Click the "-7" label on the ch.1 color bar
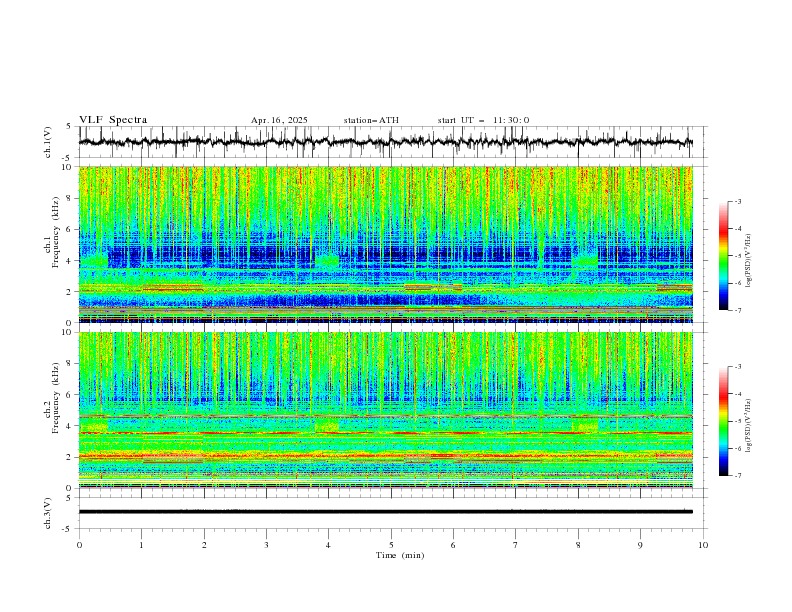 click(737, 310)
